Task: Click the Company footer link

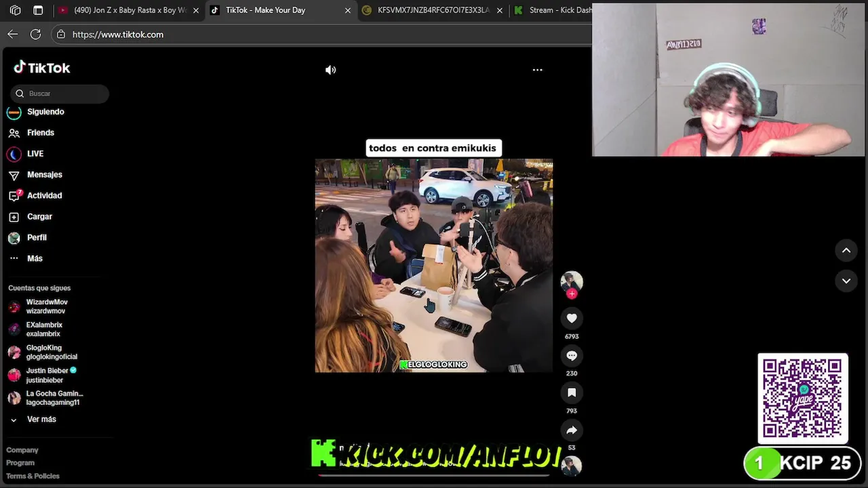Action: (x=22, y=450)
